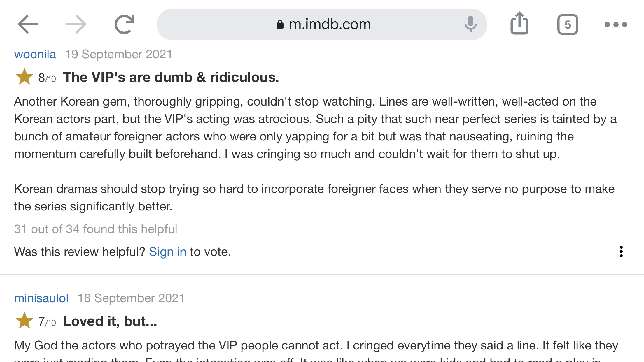Open woonila's user profile link

35,55
